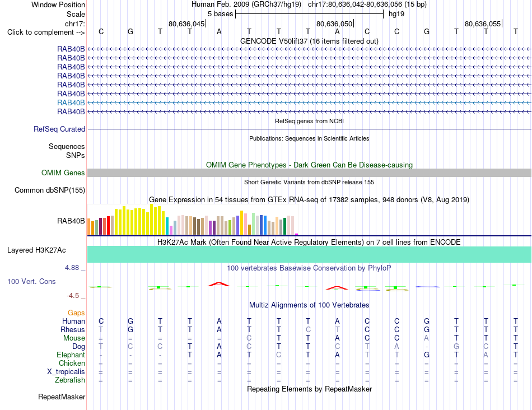The width and height of the screenshot is (532, 410).
Task: Click the gray OMIM Genes bar
Action: (309, 173)
